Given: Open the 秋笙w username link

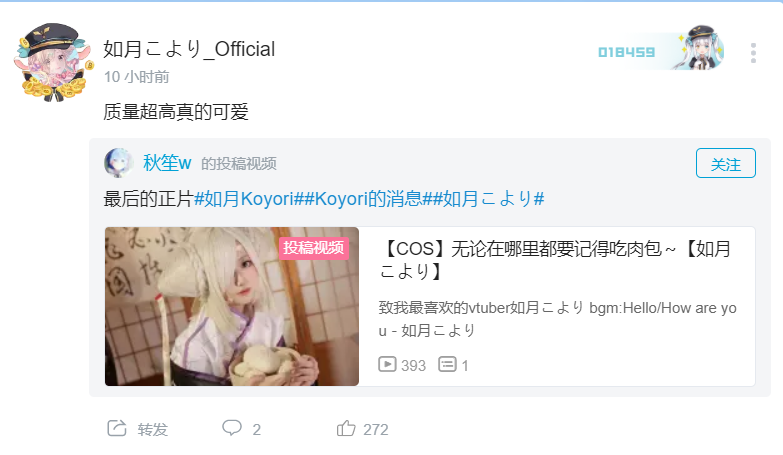Looking at the screenshot, I should coord(167,163).
